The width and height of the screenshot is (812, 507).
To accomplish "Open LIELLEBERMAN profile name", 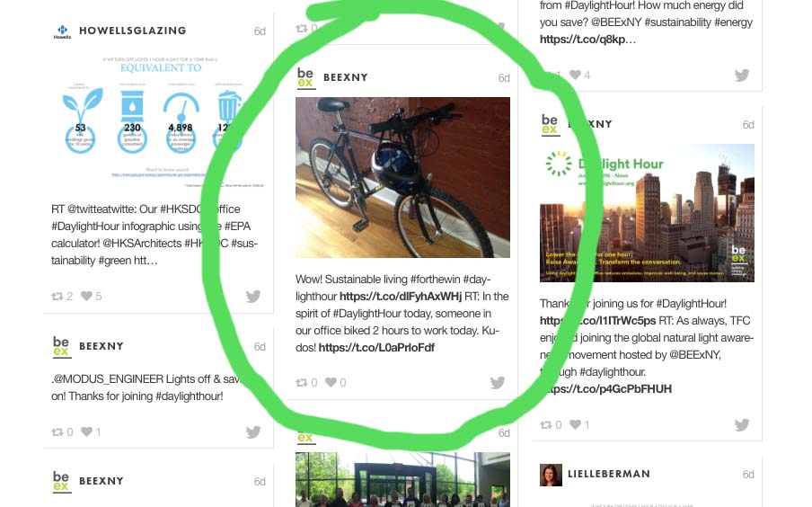I will (608, 474).
